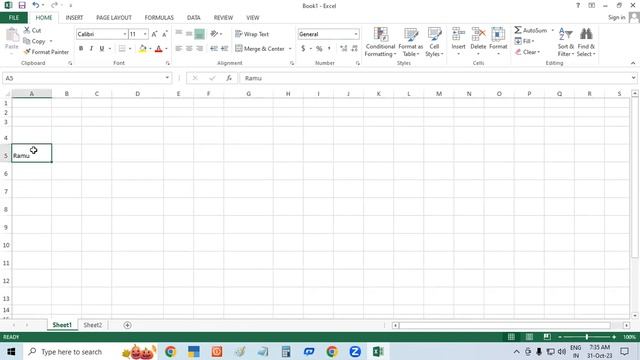Switch to FORMULAS tab
The width and height of the screenshot is (640, 360).
pos(159,18)
